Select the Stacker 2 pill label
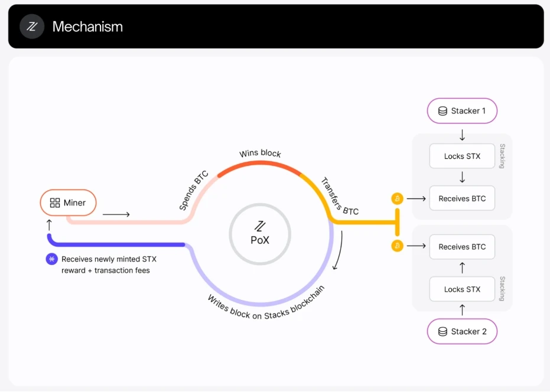 point(462,331)
